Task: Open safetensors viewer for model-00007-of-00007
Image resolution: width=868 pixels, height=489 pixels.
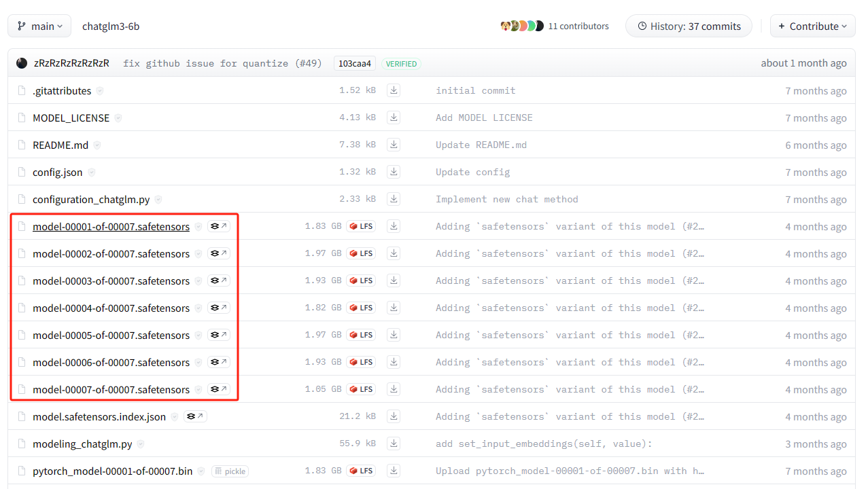Action: (x=219, y=389)
